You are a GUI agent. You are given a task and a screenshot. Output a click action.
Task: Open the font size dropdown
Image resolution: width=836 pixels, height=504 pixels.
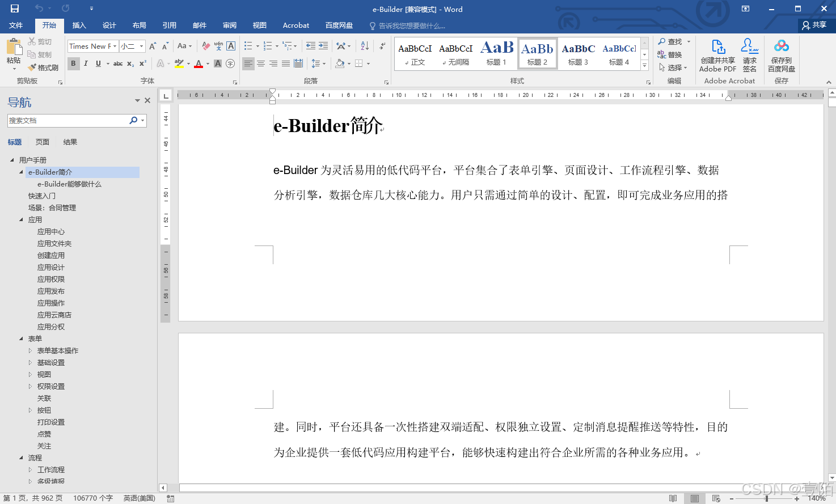[141, 46]
